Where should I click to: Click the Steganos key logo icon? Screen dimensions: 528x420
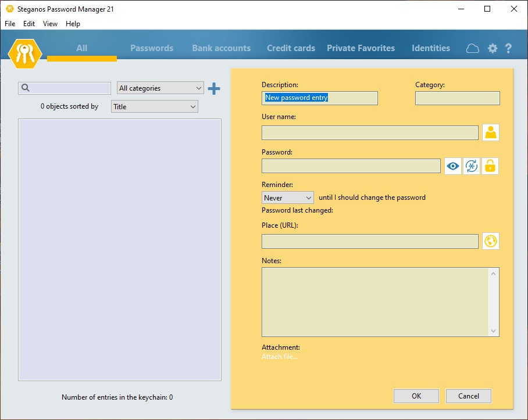click(24, 53)
